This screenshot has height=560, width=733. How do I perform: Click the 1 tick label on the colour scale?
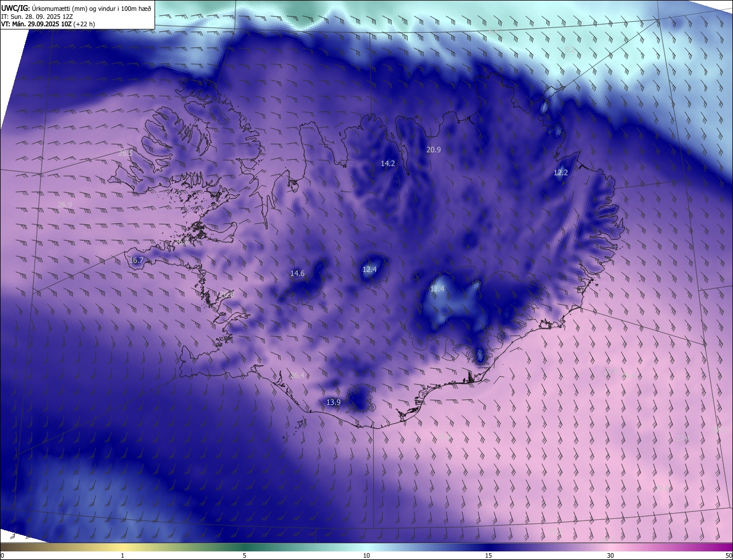tap(123, 556)
